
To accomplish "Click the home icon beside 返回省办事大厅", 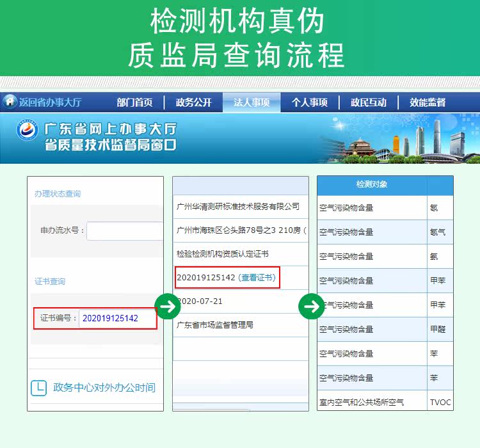I will [10, 101].
